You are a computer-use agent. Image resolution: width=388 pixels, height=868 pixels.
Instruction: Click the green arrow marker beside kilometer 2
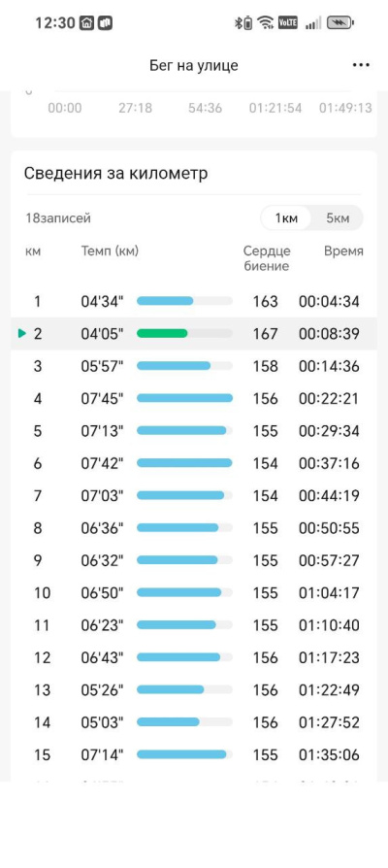22,333
